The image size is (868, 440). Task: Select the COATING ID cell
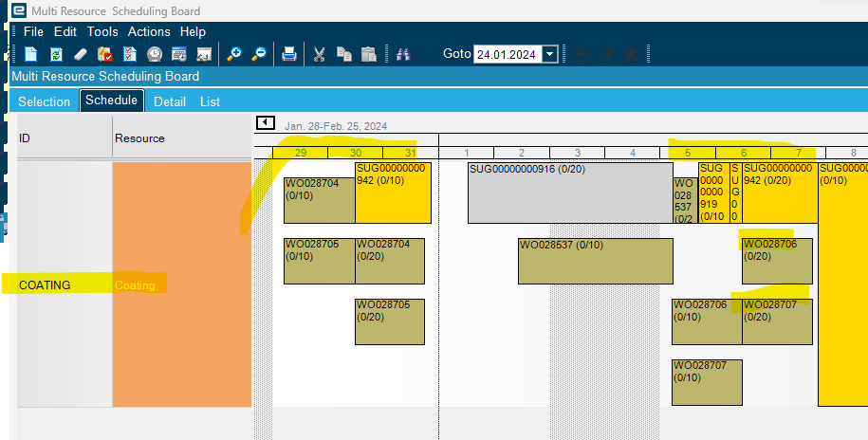65,284
